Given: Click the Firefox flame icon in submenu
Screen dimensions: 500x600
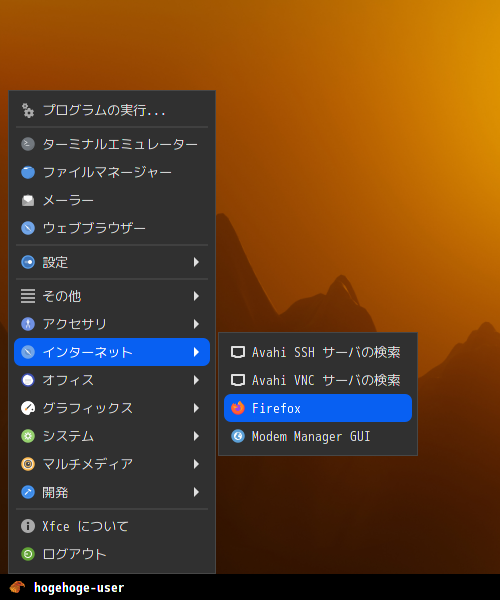Looking at the screenshot, I should pyautogui.click(x=238, y=408).
